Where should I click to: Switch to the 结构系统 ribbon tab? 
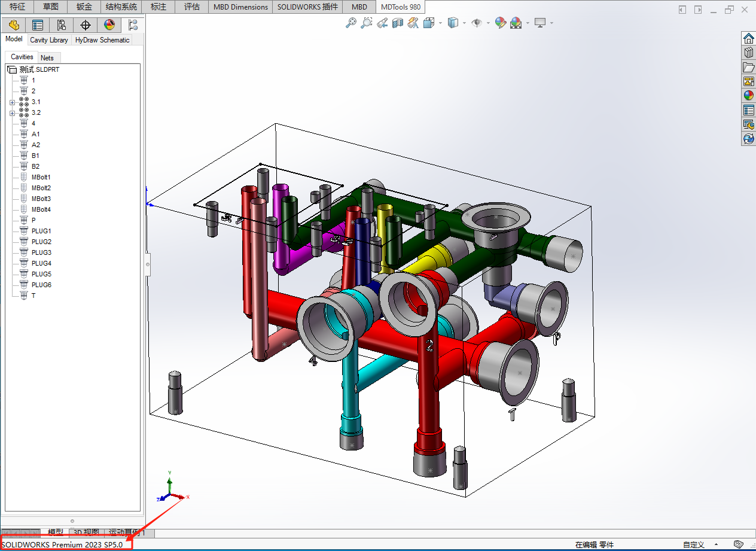[121, 7]
